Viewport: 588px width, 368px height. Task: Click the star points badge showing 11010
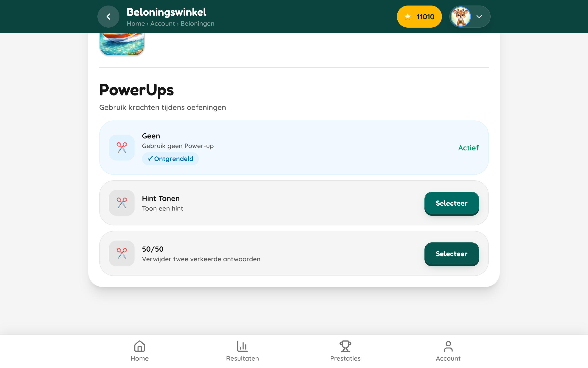419,17
